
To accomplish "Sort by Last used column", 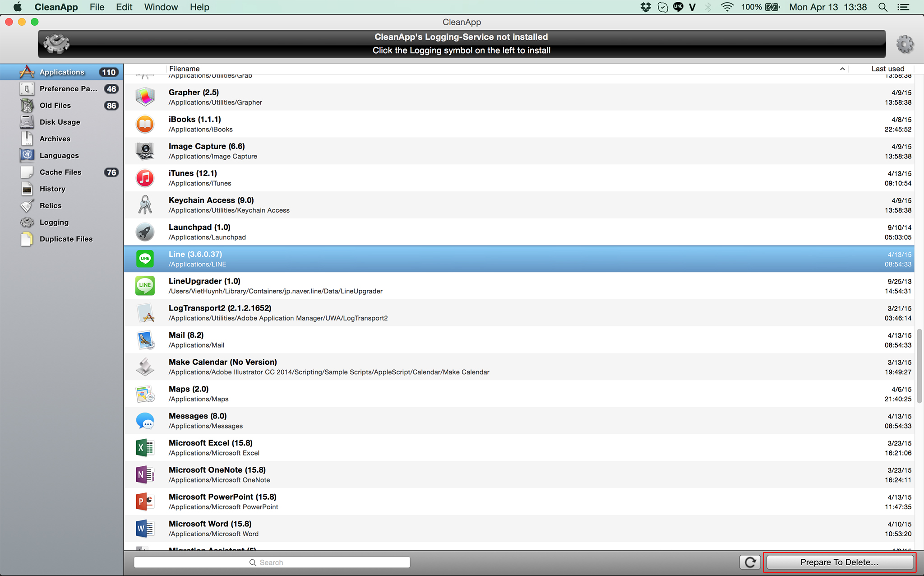I will click(887, 69).
